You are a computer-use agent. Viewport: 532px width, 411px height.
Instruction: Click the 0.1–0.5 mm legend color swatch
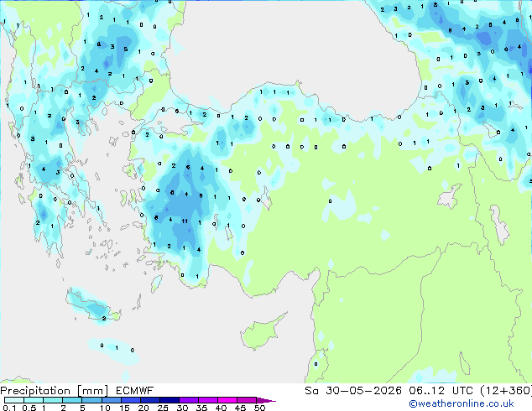[x=14, y=400]
